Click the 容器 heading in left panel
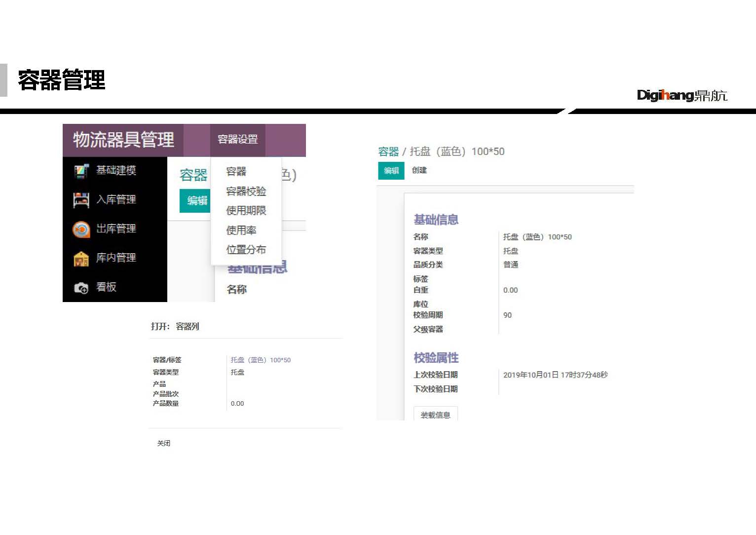The image size is (756, 535). (x=193, y=175)
